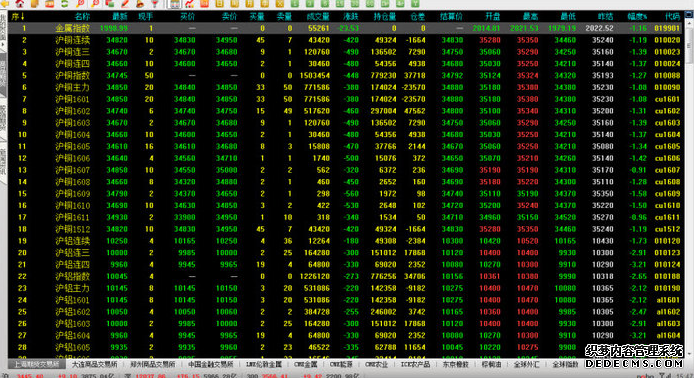Viewport: 694px width, 378px height.
Task: Open the red house home icon
Action: coord(19,4)
